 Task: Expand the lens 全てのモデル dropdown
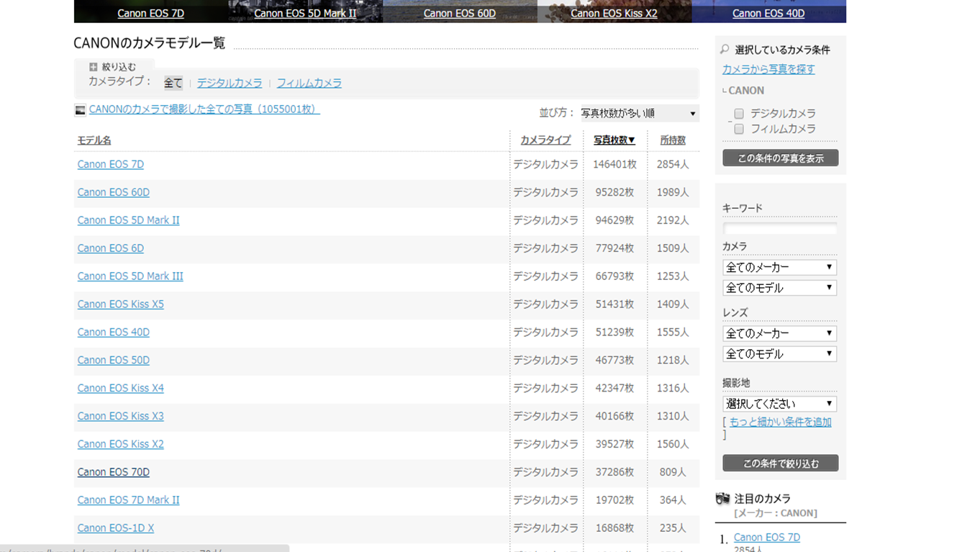click(779, 354)
